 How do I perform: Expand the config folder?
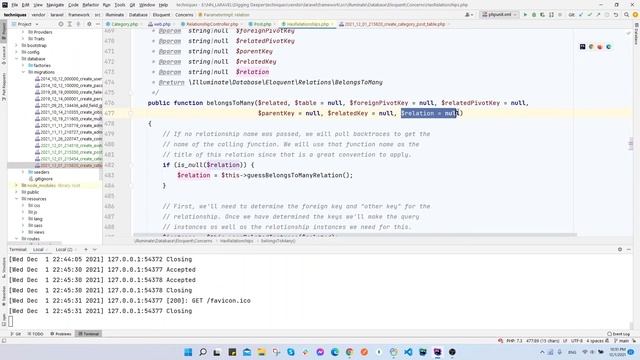pos(17,52)
